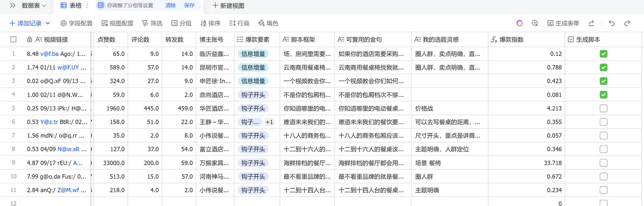Click the redo arrow icon
The height and width of the screenshot is (206, 644).
(x=627, y=23)
